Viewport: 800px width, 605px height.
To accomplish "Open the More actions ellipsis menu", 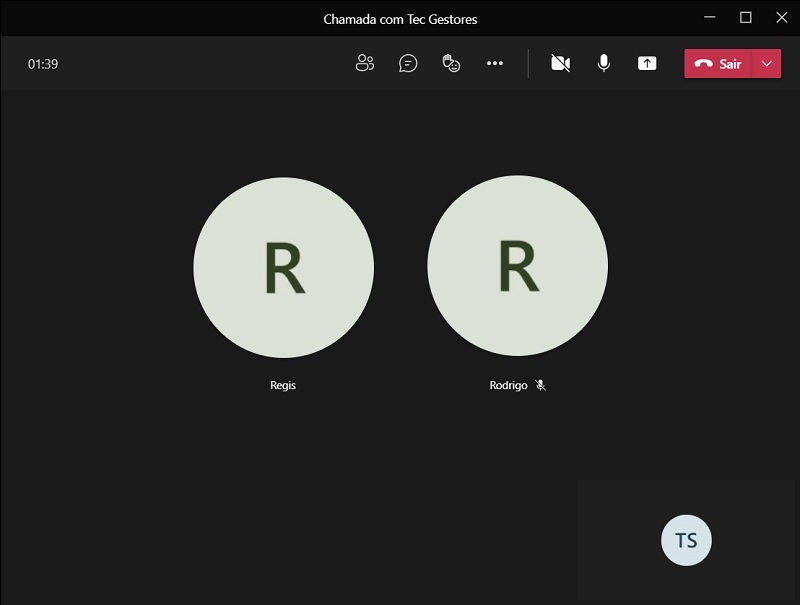I will coord(495,63).
